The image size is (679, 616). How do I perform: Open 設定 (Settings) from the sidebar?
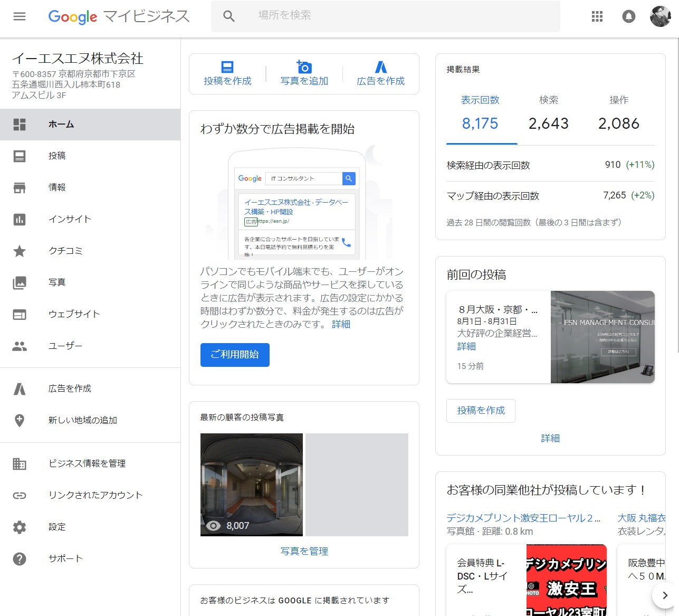[56, 526]
